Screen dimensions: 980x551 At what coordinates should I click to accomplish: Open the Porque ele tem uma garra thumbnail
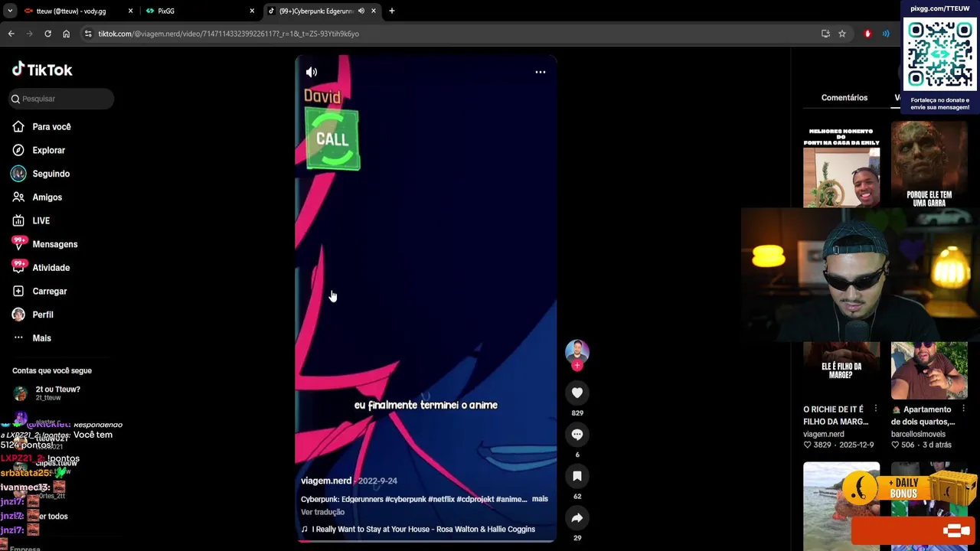click(x=929, y=165)
